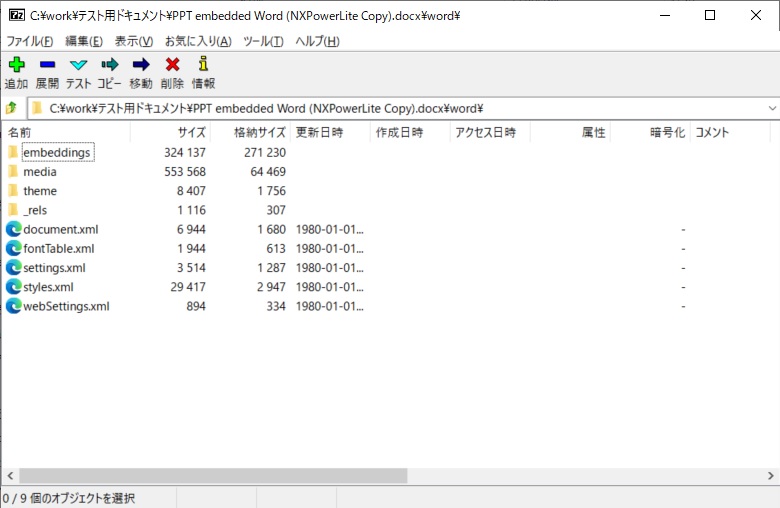Open the ファイル(F) menu
780x508 pixels.
click(30, 41)
